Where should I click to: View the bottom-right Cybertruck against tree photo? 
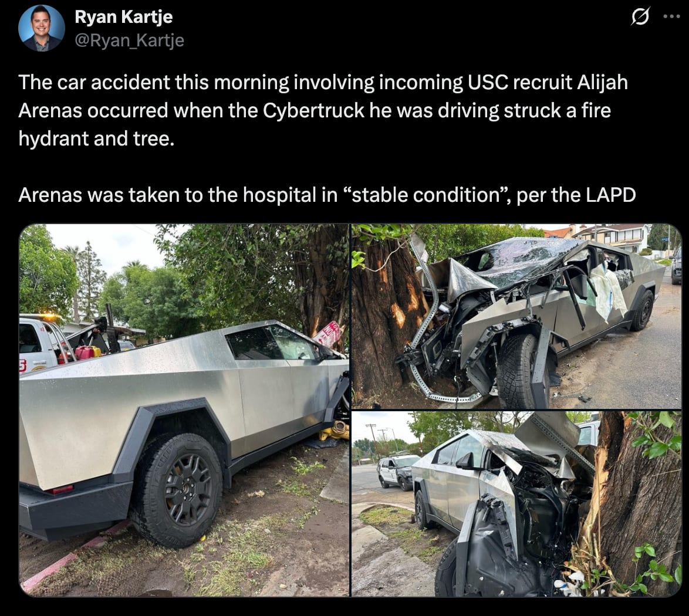[516, 504]
